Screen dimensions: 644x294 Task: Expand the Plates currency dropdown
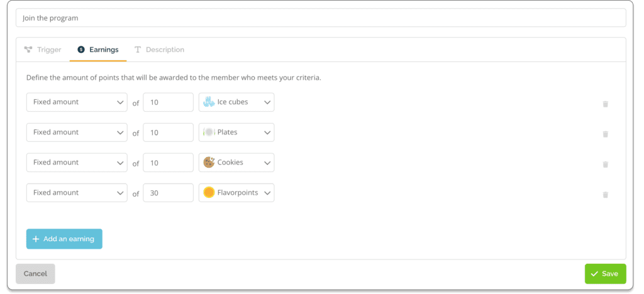pyautogui.click(x=236, y=133)
